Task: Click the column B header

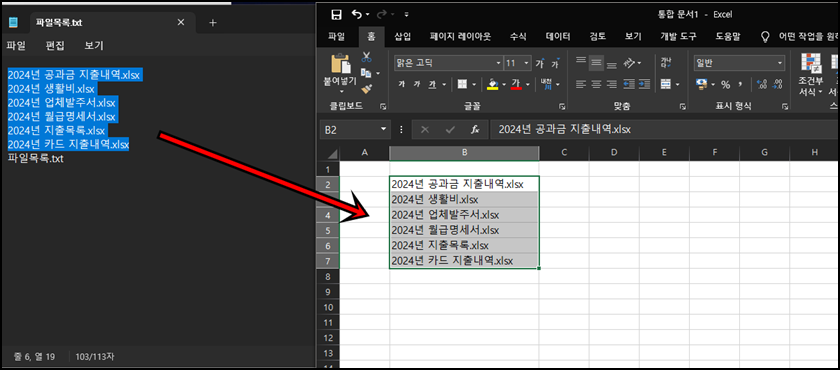Action: (464, 153)
